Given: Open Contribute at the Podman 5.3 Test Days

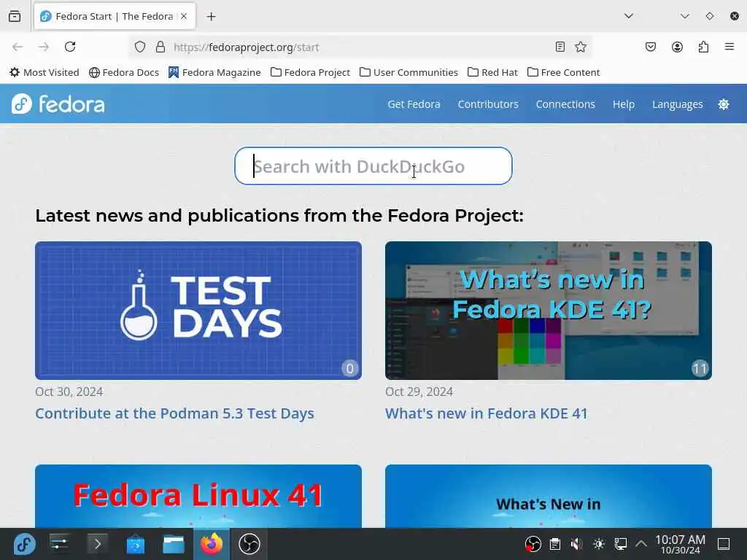Looking at the screenshot, I should point(175,413).
